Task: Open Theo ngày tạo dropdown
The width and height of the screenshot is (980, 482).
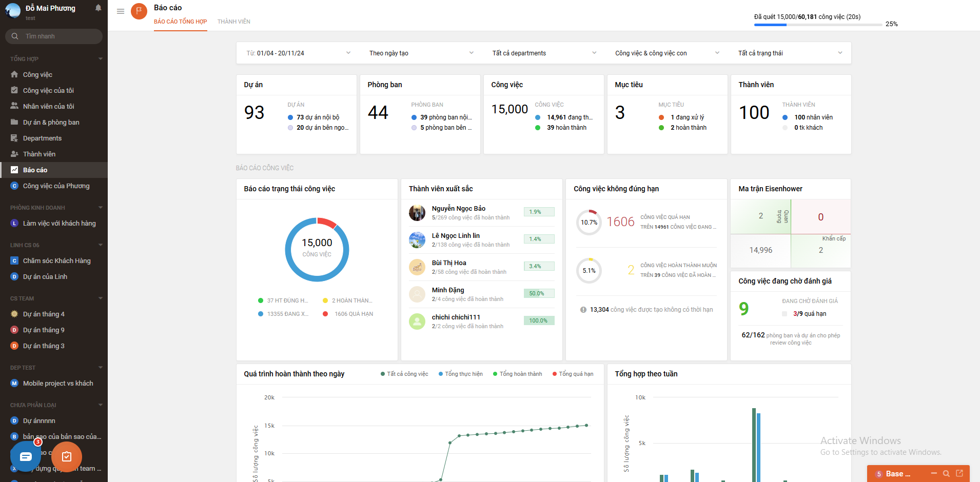Action: coord(421,53)
